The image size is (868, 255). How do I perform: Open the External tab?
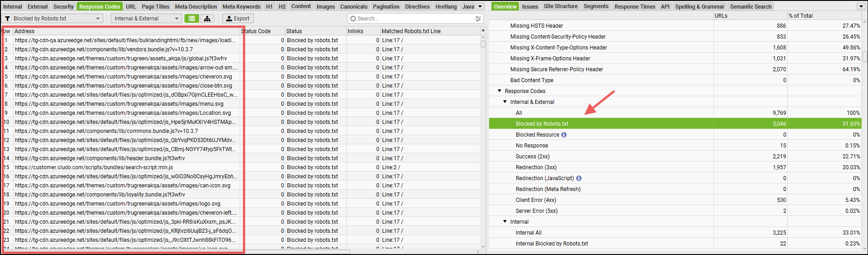pyautogui.click(x=38, y=6)
